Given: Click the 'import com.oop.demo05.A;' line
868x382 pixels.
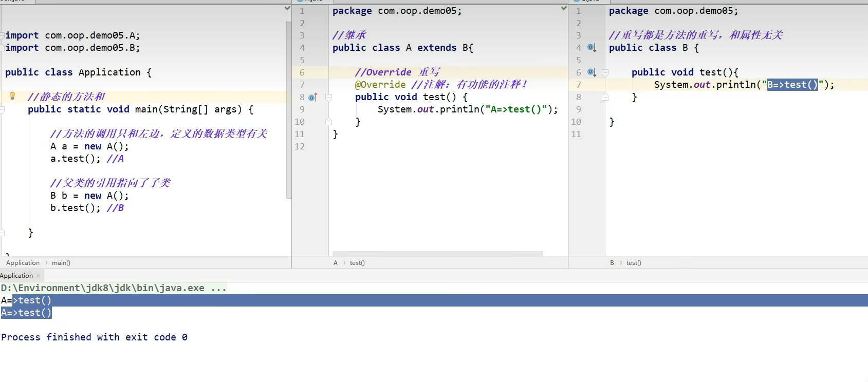Looking at the screenshot, I should (x=72, y=35).
